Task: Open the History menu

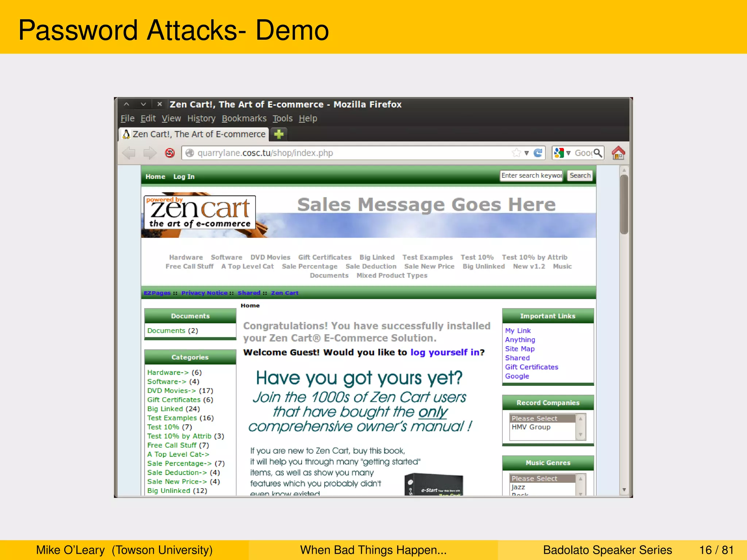Action: 201,118
